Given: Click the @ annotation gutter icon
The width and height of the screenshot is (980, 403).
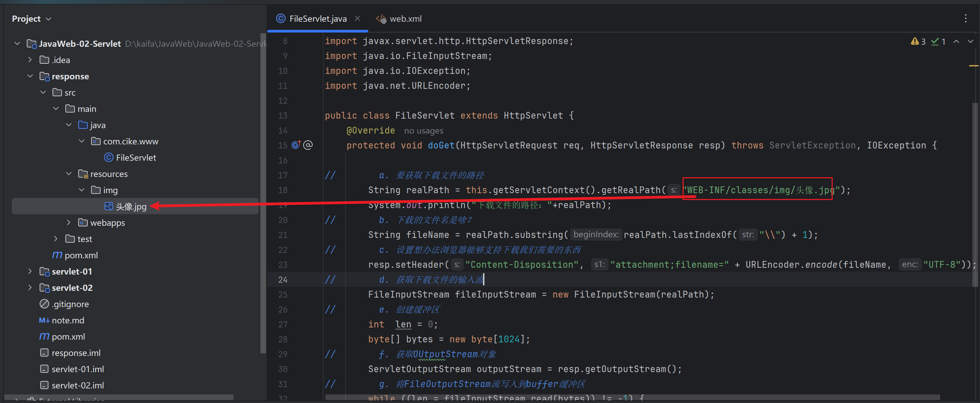Looking at the screenshot, I should (x=308, y=145).
